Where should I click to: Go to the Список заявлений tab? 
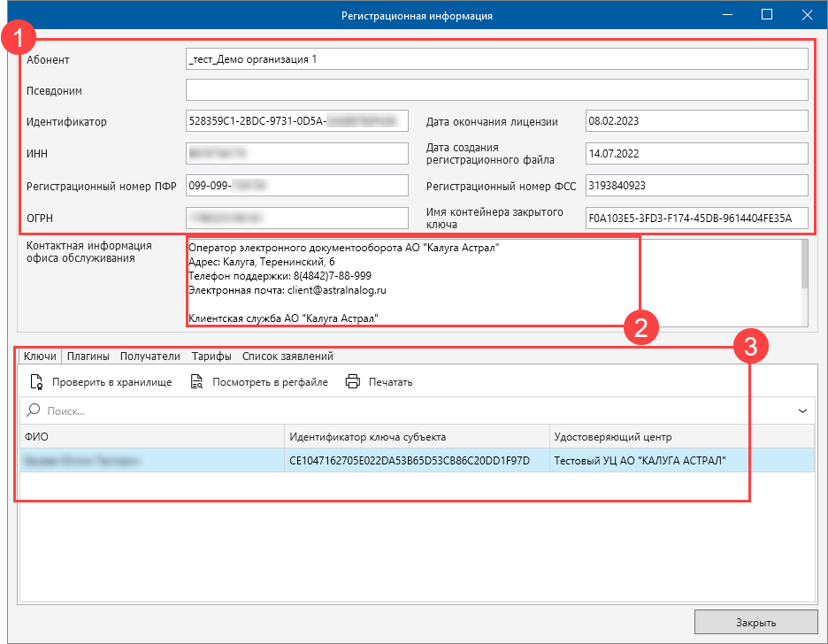[x=287, y=356]
